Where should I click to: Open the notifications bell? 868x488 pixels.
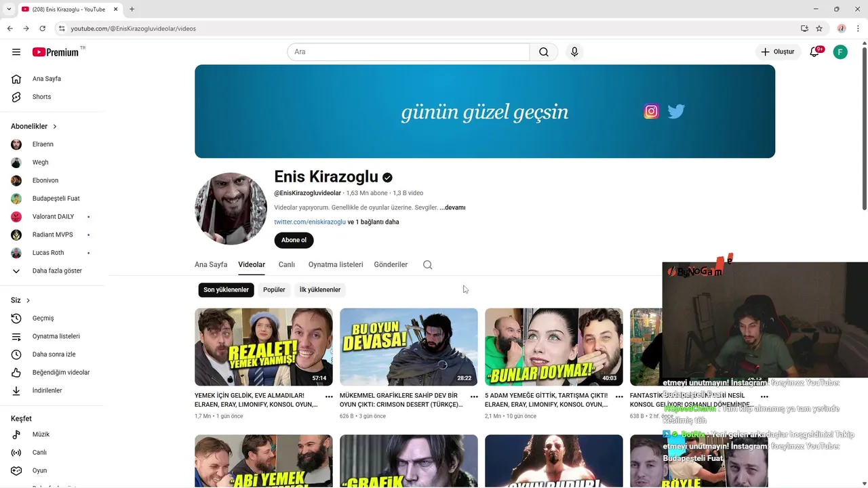815,52
